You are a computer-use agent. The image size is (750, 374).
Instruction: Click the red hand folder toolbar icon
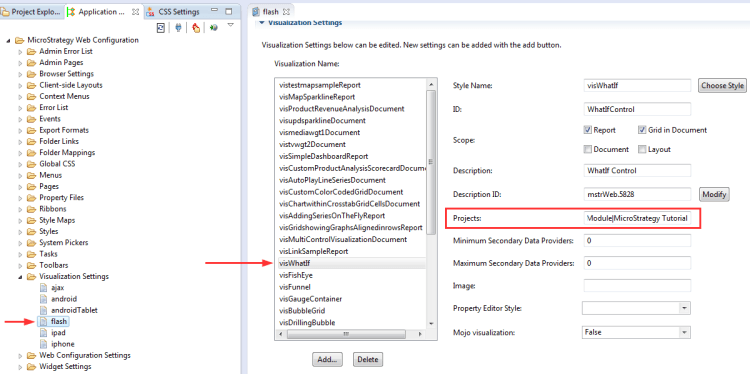coord(196,28)
